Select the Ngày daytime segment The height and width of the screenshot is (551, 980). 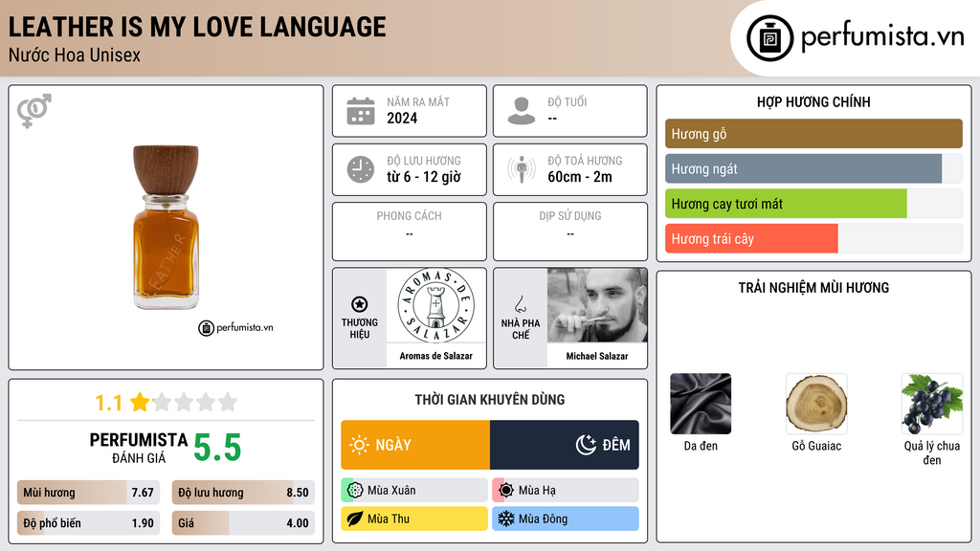(x=415, y=445)
